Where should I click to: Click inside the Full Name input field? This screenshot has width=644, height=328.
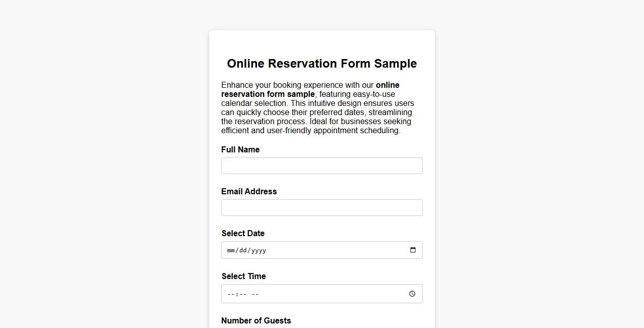321,166
